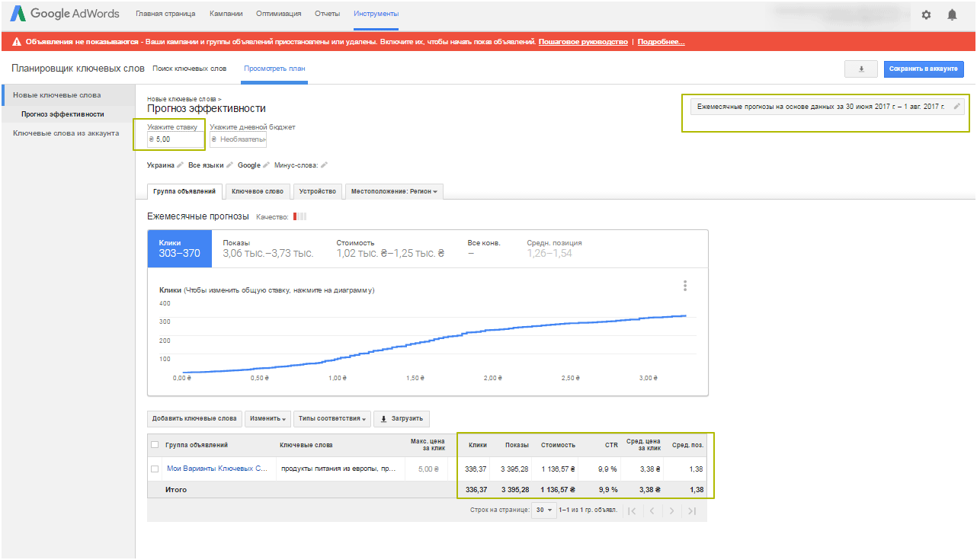Viewport: 977px width, 560px height.
Task: Sort by Показы column header
Action: tap(517, 445)
